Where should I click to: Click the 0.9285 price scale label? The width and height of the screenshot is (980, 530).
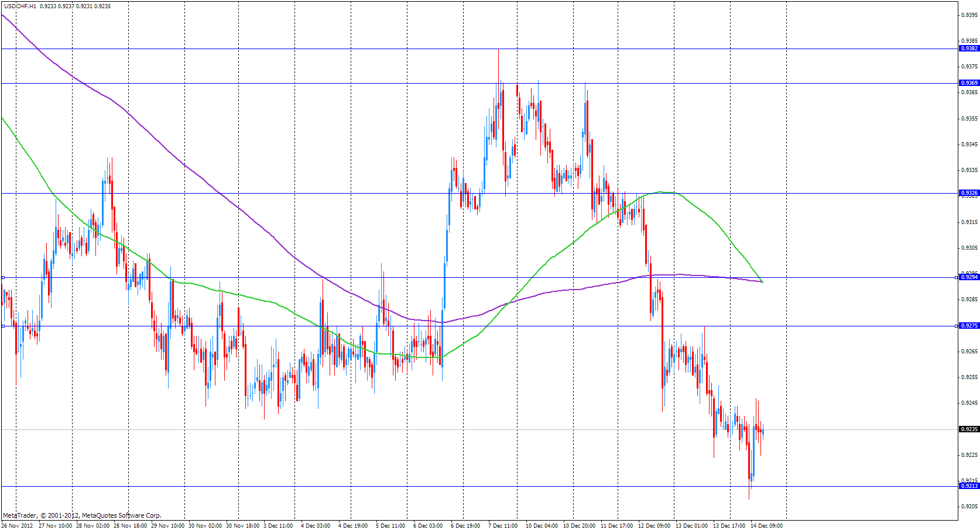(969, 300)
